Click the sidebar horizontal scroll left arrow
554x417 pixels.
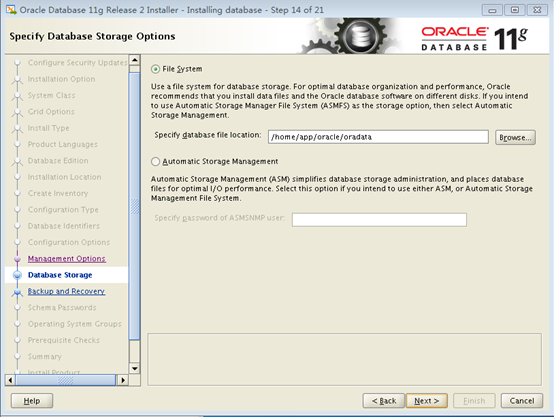coord(10,380)
